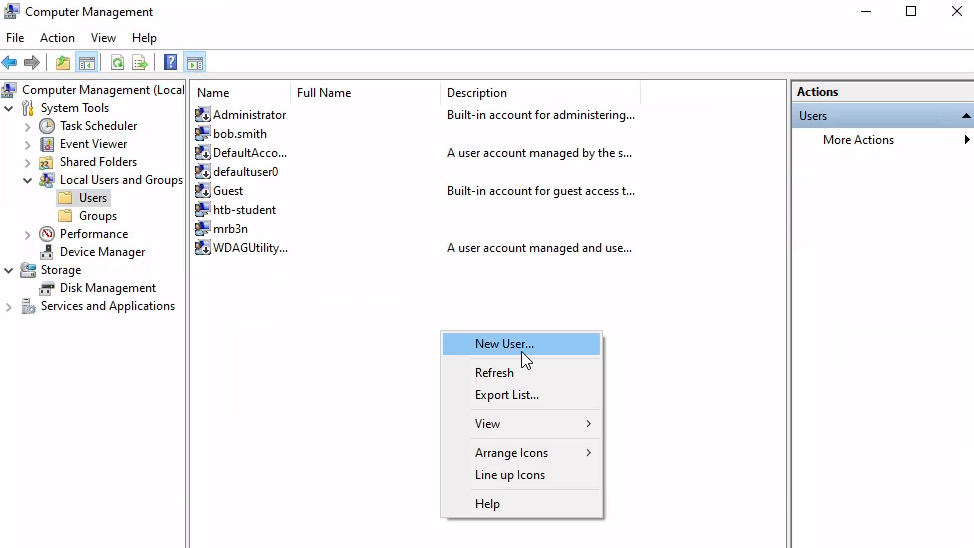Click the Export List toolbar icon
The image size is (974, 548).
[x=140, y=63]
